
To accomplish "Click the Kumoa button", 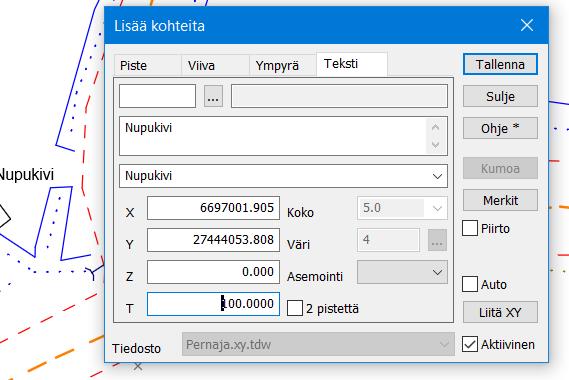I will tap(500, 168).
